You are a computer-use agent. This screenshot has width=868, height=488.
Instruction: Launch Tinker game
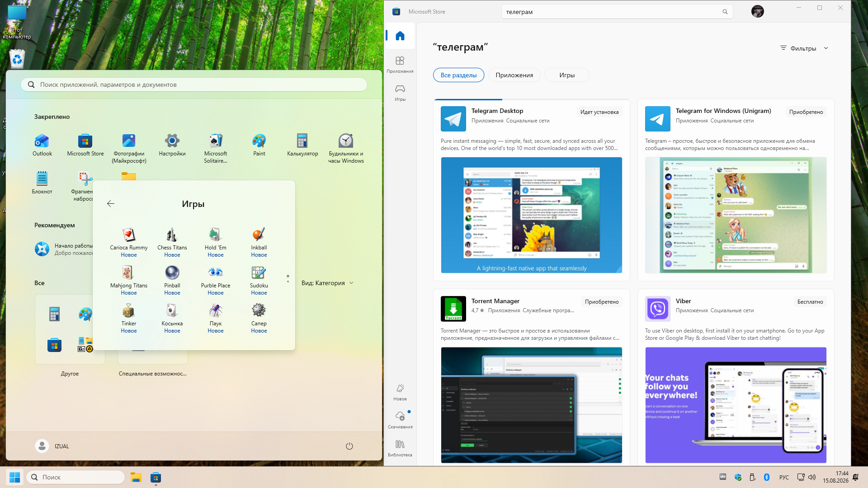(129, 318)
